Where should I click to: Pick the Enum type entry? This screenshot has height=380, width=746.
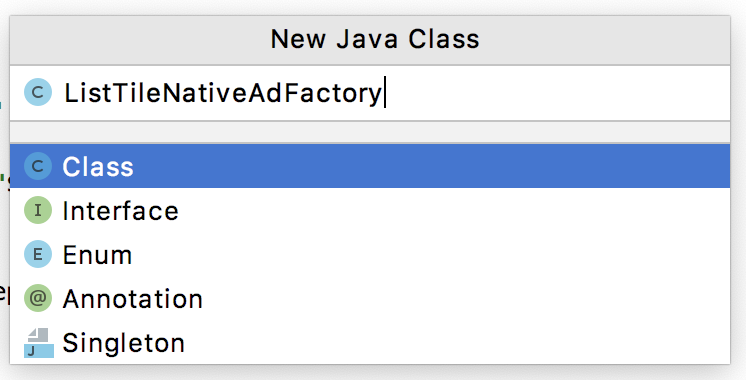pyautogui.click(x=370, y=254)
